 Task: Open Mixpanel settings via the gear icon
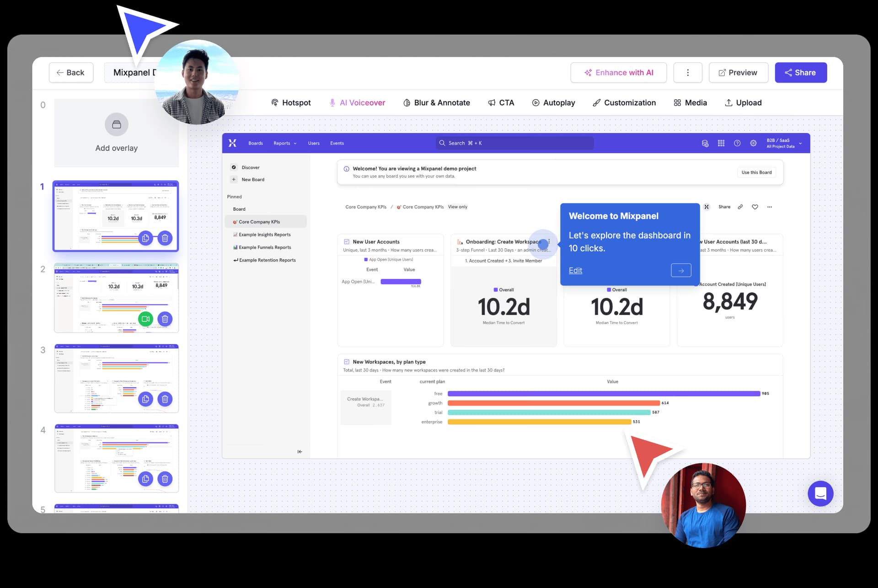753,143
